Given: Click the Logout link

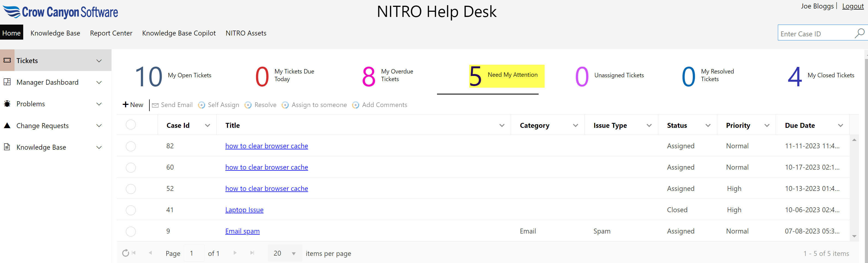Looking at the screenshot, I should click(852, 6).
